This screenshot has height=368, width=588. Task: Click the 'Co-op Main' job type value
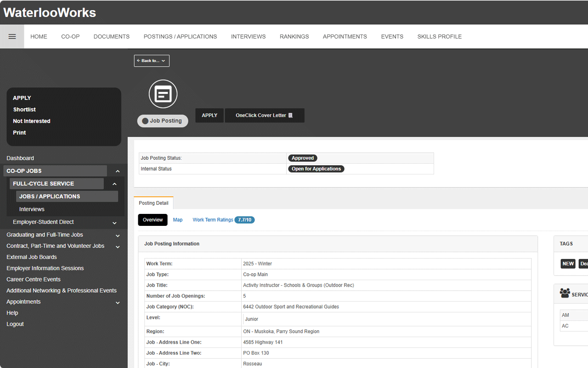255,275
